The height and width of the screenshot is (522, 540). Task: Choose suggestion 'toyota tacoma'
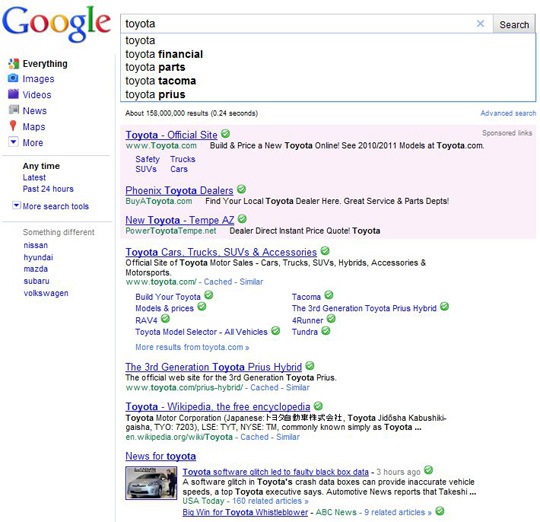160,81
